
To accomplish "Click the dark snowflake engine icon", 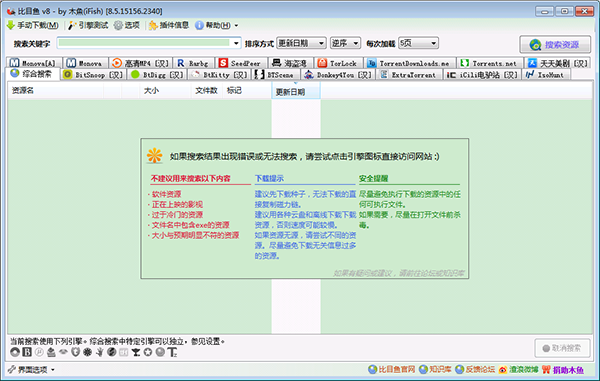I will tap(88, 352).
